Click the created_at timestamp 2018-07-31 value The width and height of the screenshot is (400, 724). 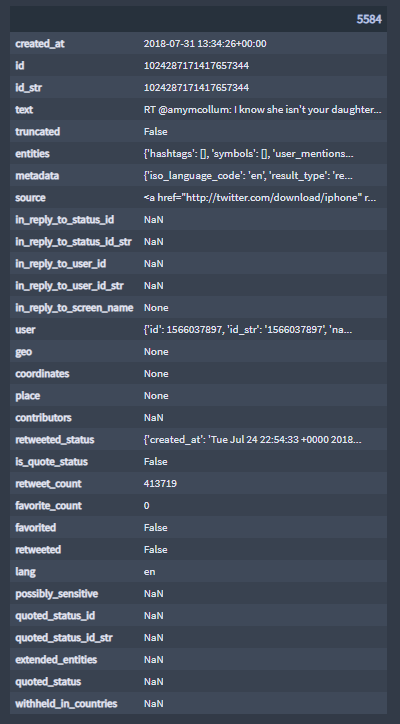coord(205,44)
